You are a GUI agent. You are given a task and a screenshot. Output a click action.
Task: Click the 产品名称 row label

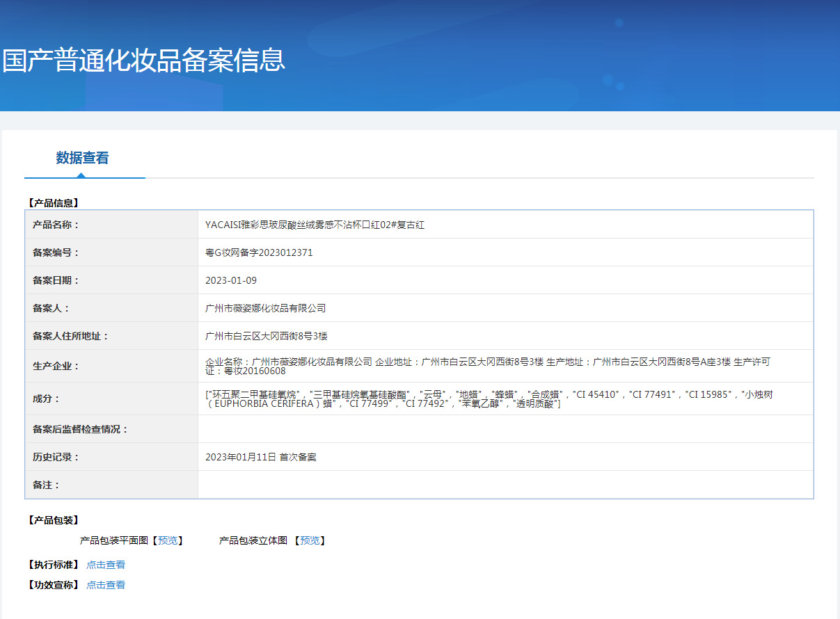[56, 225]
